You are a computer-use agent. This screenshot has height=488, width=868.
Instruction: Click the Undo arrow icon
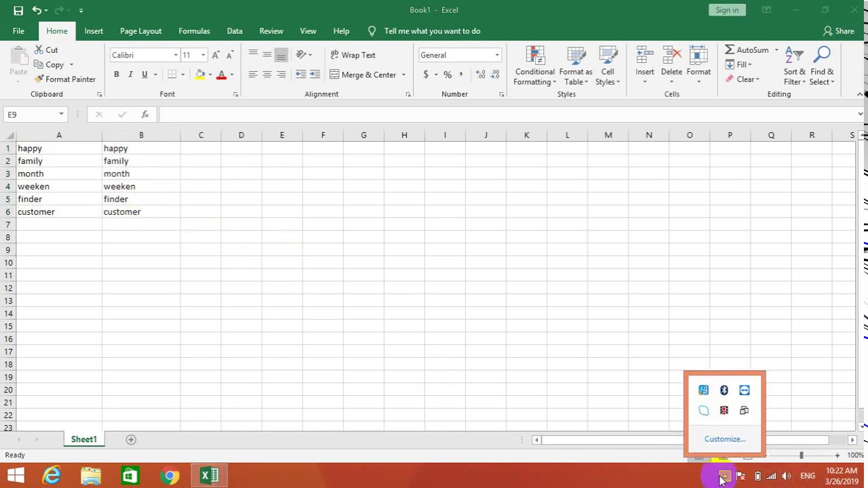coord(37,10)
